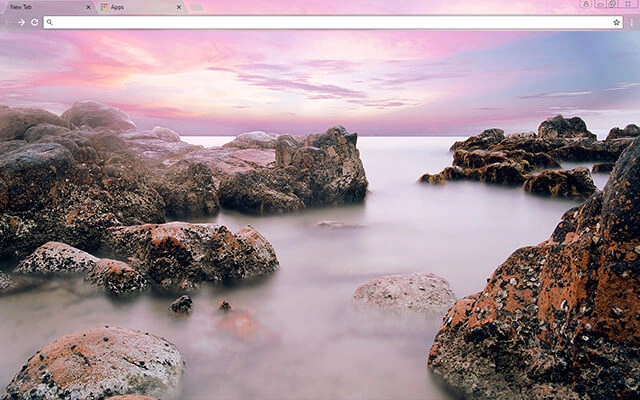Close the Apps tab
640x400 pixels.
point(179,7)
